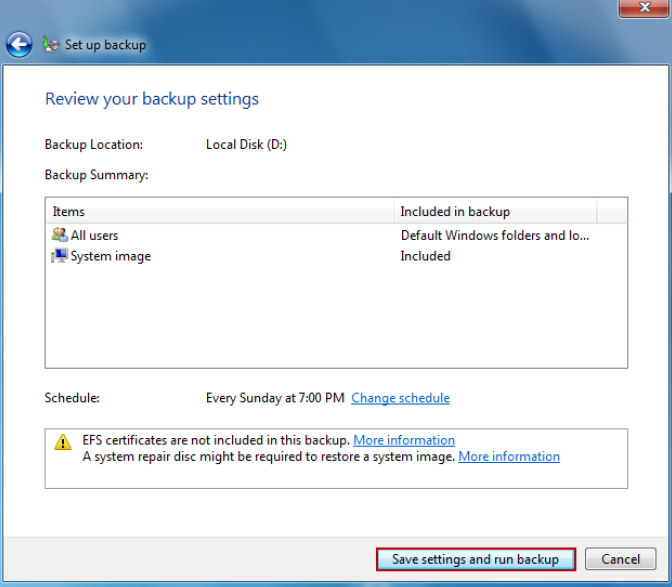Click the 'Backup Location:' label
Image resolution: width=672 pixels, height=587 pixels.
(94, 145)
